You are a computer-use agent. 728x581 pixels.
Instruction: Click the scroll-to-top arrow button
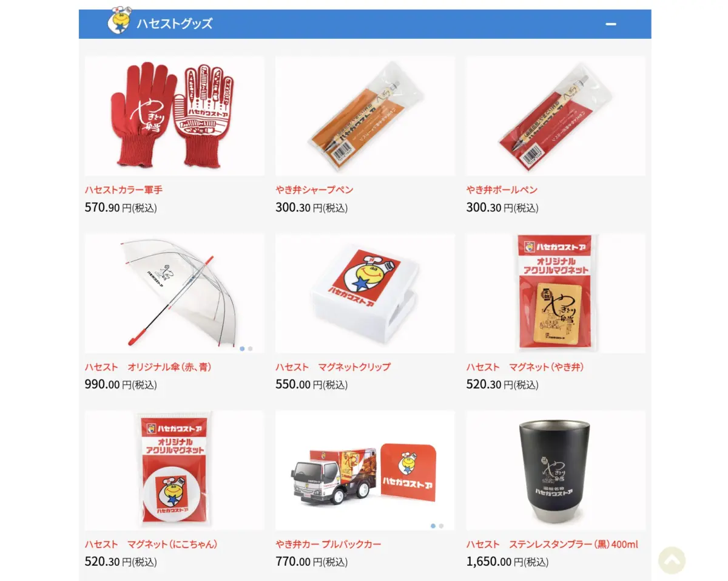tap(672, 560)
